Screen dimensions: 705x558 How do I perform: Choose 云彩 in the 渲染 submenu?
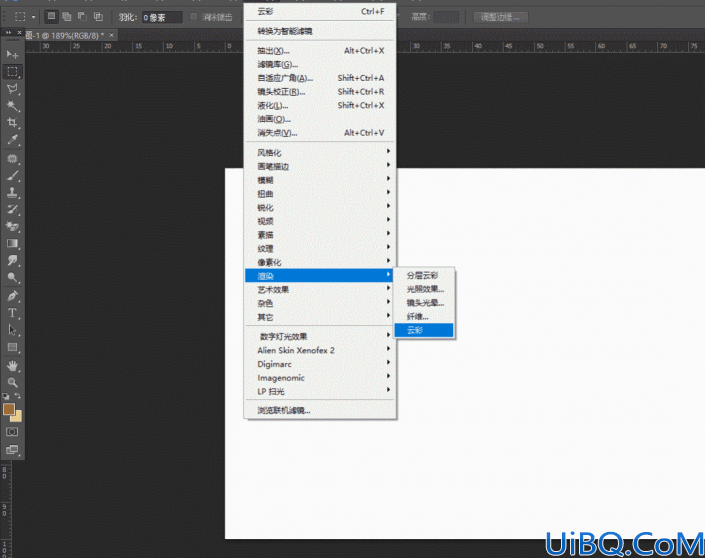coord(424,330)
